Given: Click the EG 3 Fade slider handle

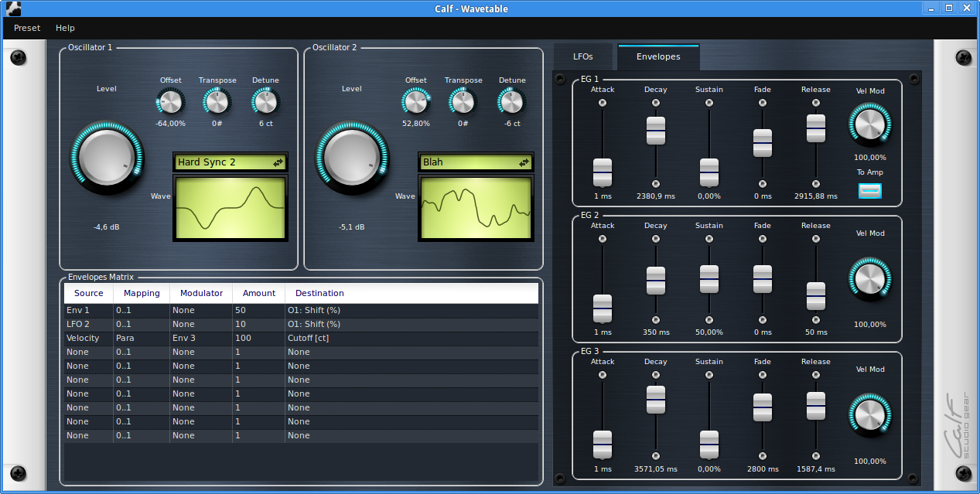Looking at the screenshot, I should click(763, 407).
